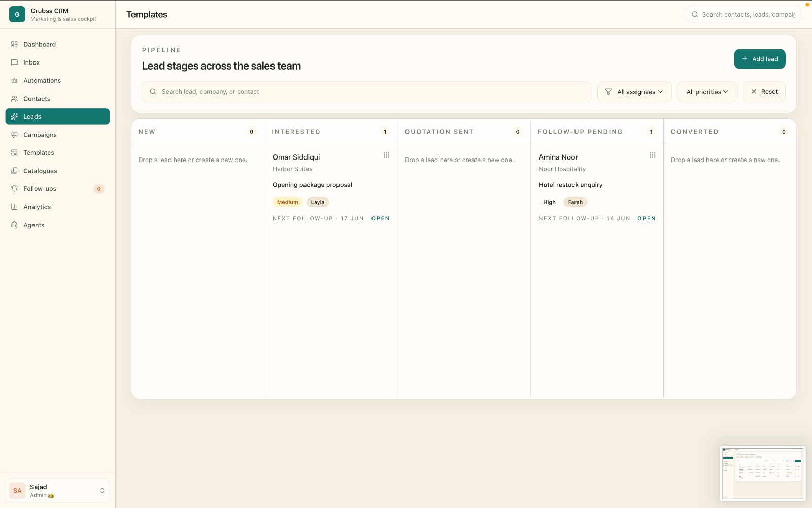Click the Inbox message icon
This screenshot has width=812, height=508.
[14, 62]
